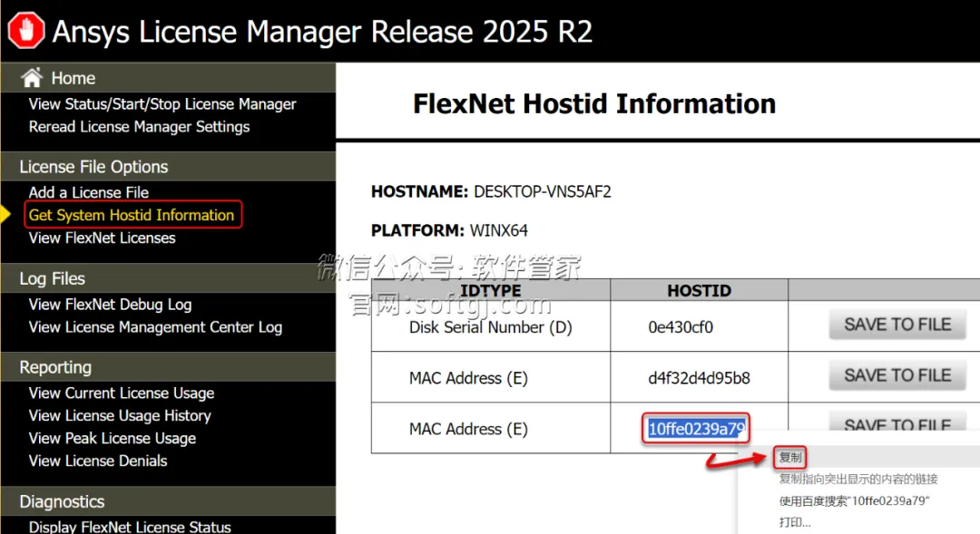Screen dimensions: 980x534
Task: Open Display FlexNet License Status
Action: (130, 527)
